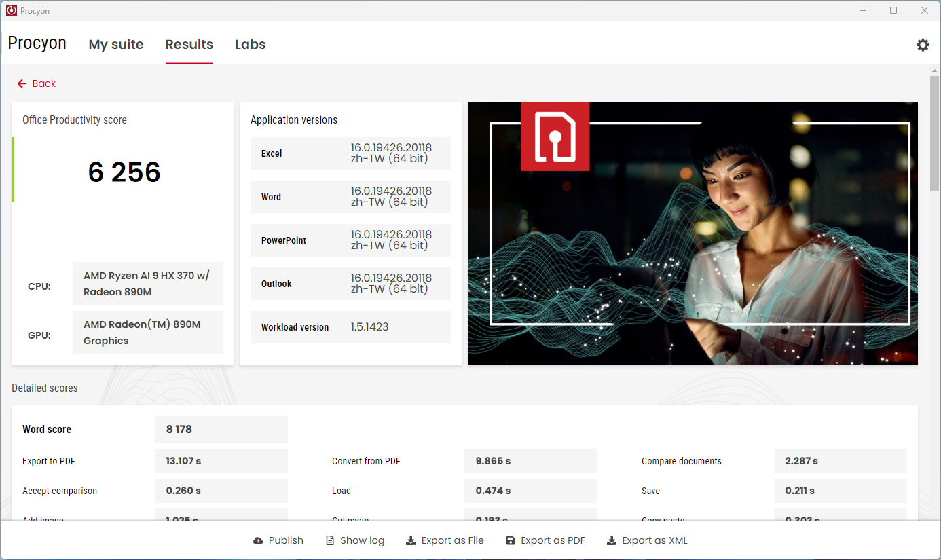Select the Results tab

click(x=189, y=45)
